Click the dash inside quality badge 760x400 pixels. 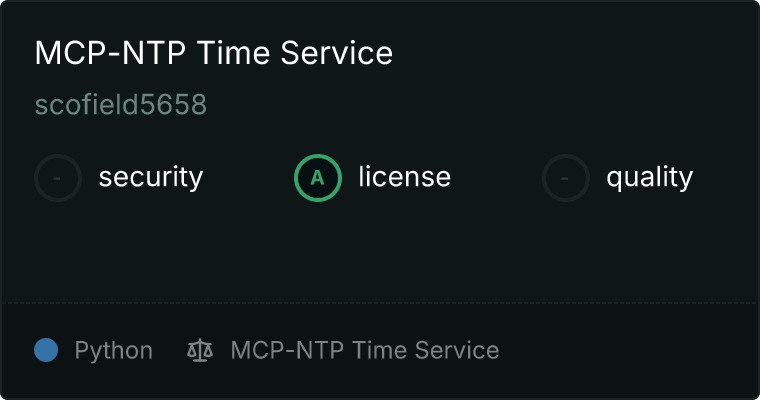point(565,178)
